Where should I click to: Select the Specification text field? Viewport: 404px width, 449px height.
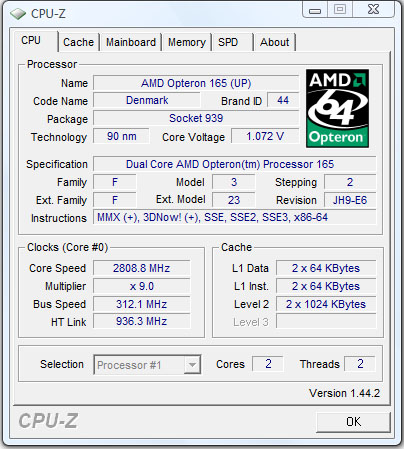234,164
